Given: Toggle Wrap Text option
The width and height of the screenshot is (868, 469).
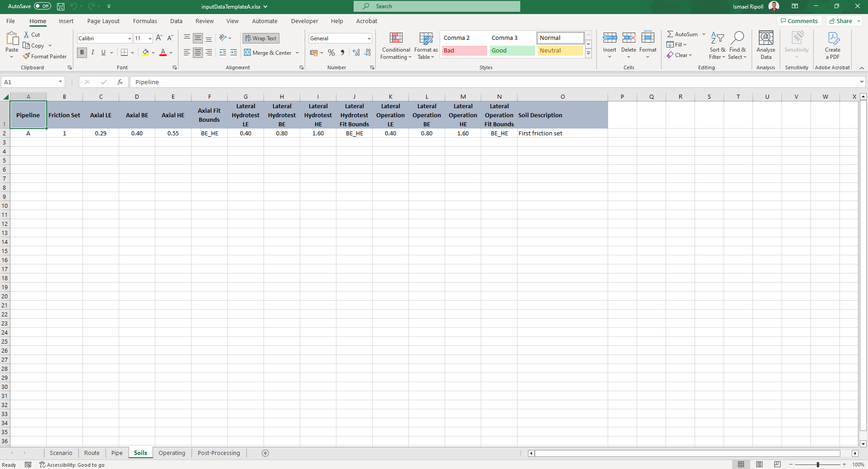Looking at the screenshot, I should [x=261, y=38].
